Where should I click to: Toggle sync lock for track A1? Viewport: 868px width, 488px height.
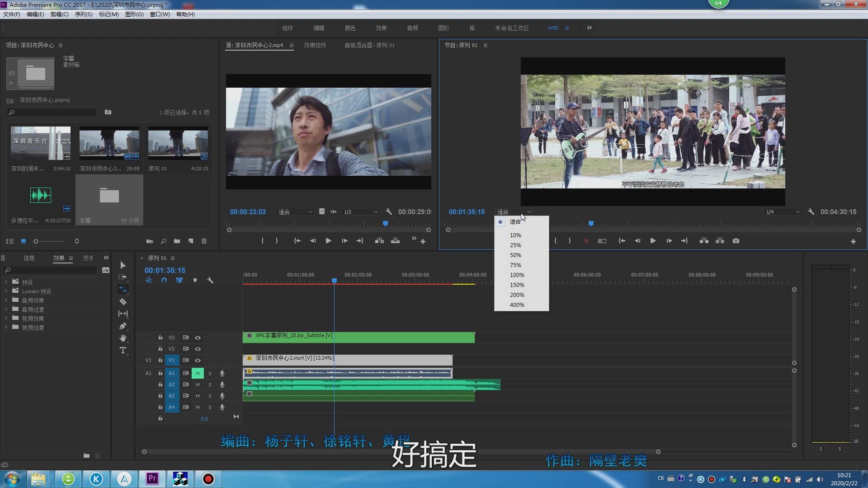pos(185,373)
